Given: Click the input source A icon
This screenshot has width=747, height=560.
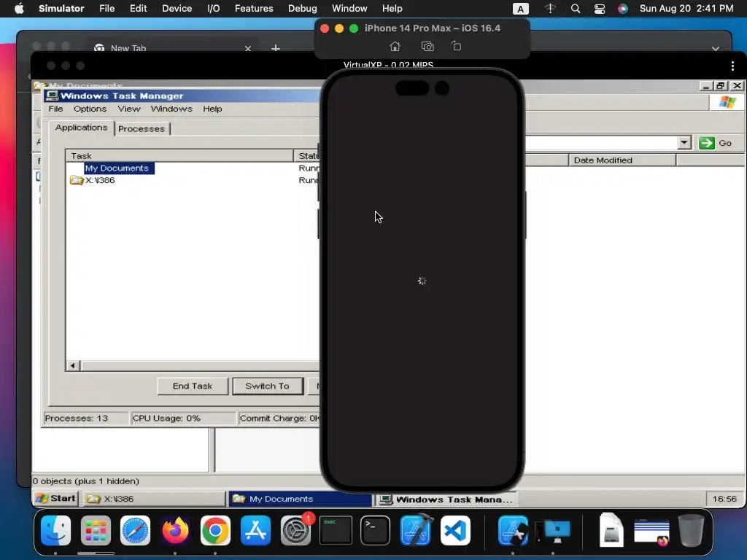Looking at the screenshot, I should coord(520,9).
